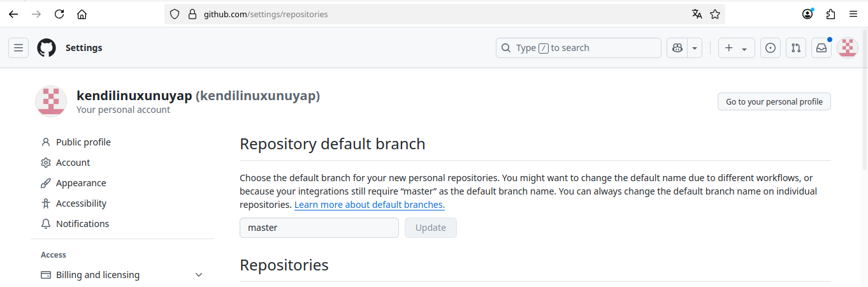868x287 pixels.
Task: Click the Type / to search box
Action: 578,48
